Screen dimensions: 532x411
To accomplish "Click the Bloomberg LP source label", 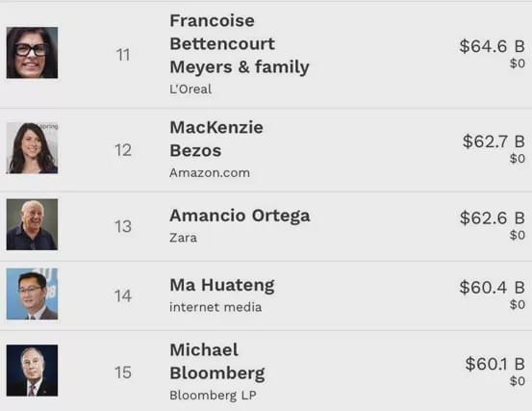I will coord(213,396).
